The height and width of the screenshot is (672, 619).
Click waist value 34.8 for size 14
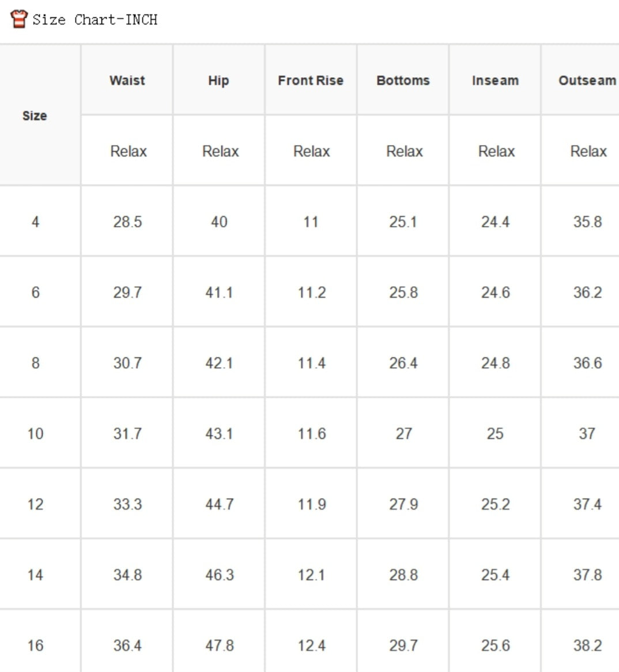(x=127, y=575)
